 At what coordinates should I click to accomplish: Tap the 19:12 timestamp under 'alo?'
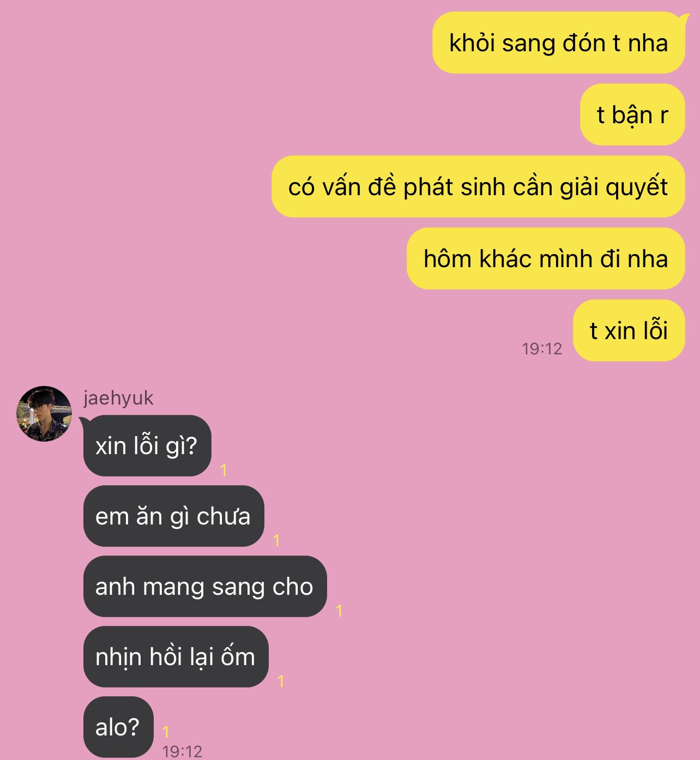182,751
